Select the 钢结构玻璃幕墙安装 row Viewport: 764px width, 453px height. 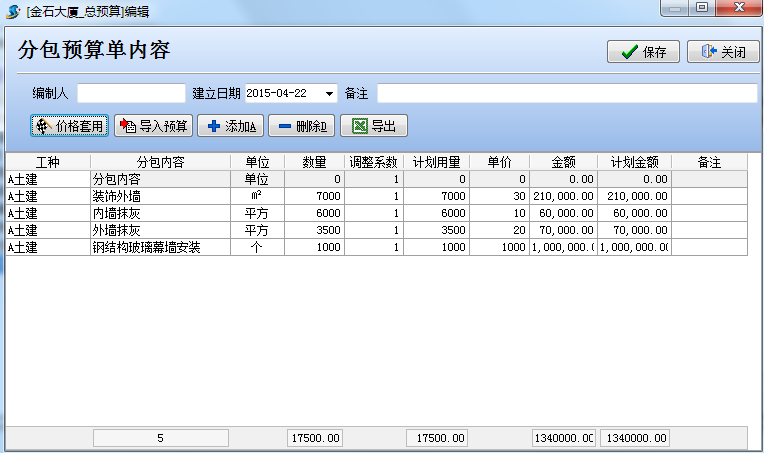click(160, 247)
